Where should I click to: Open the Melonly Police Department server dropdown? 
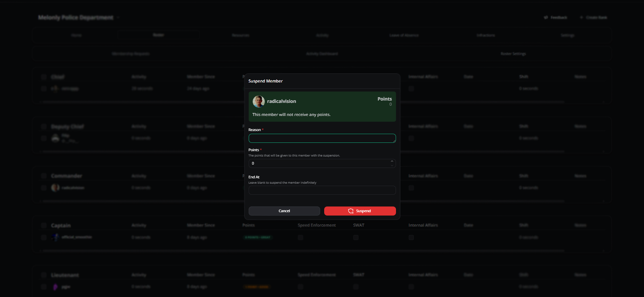pos(79,17)
